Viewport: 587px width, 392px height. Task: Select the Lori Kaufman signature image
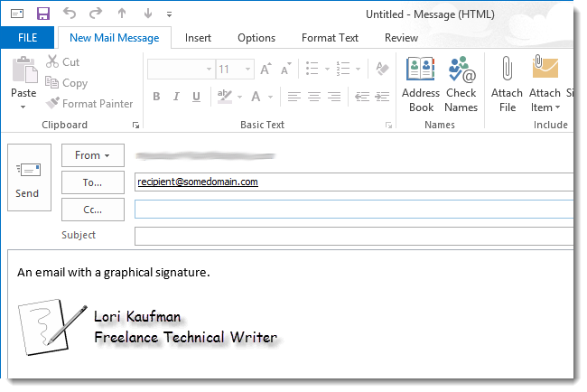coord(148,327)
